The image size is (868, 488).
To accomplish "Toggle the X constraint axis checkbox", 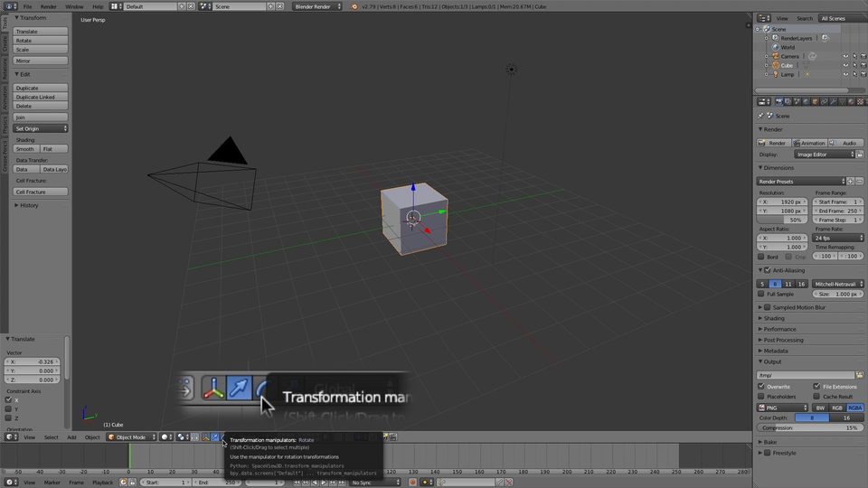I will [8, 399].
